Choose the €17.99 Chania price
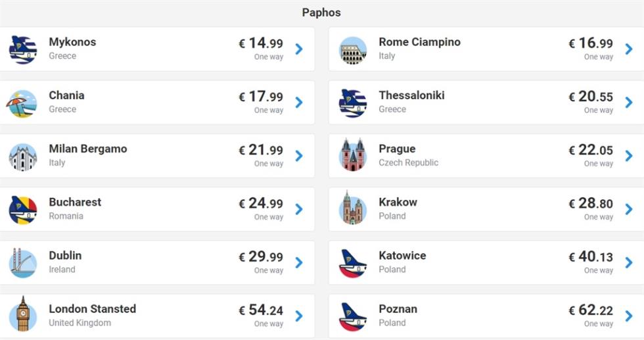The height and width of the screenshot is (340, 644). click(262, 97)
